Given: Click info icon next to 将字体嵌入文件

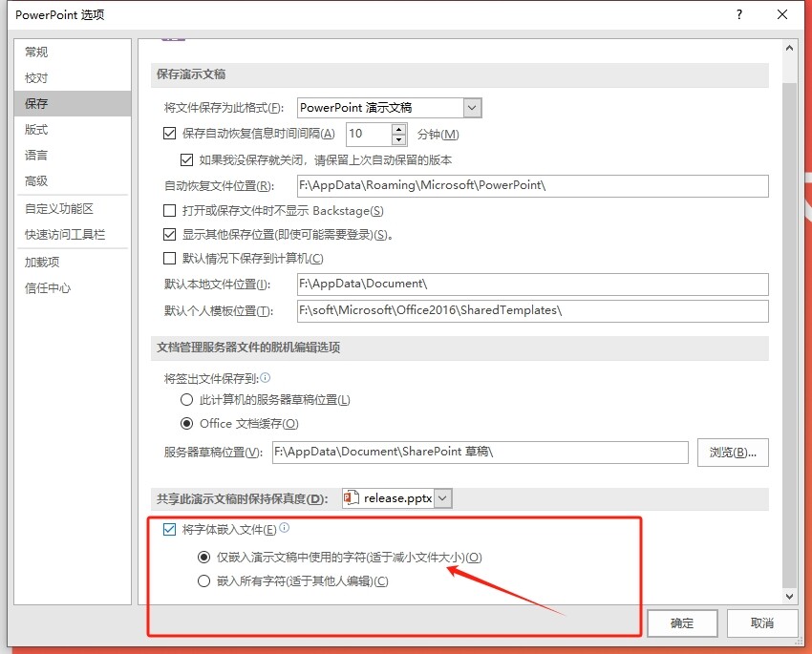Looking at the screenshot, I should pos(285,528).
